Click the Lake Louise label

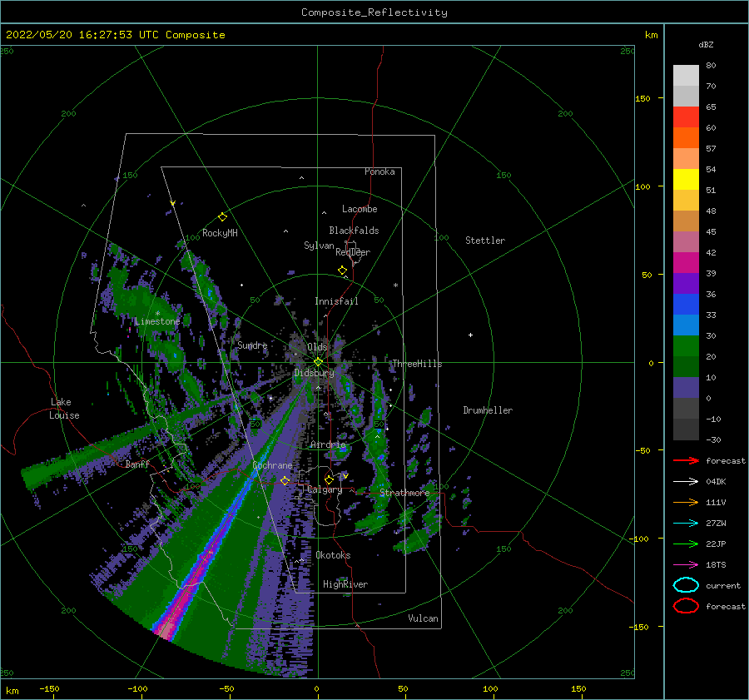(x=64, y=409)
